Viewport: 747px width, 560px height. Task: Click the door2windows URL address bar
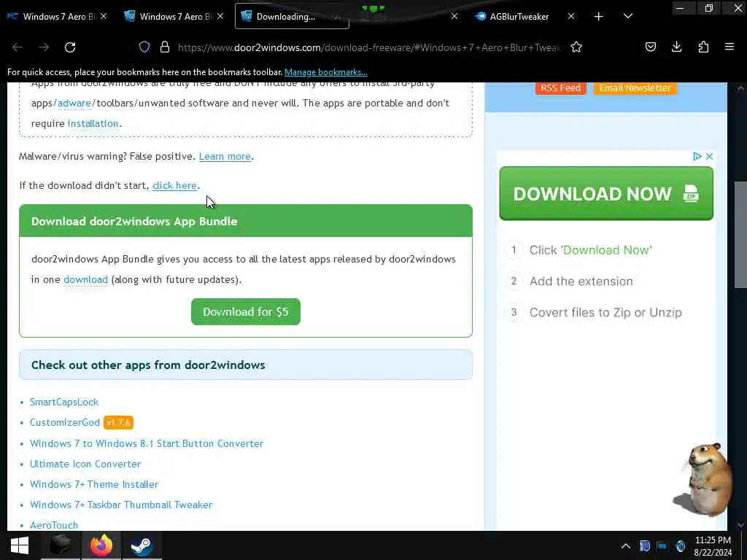point(369,47)
